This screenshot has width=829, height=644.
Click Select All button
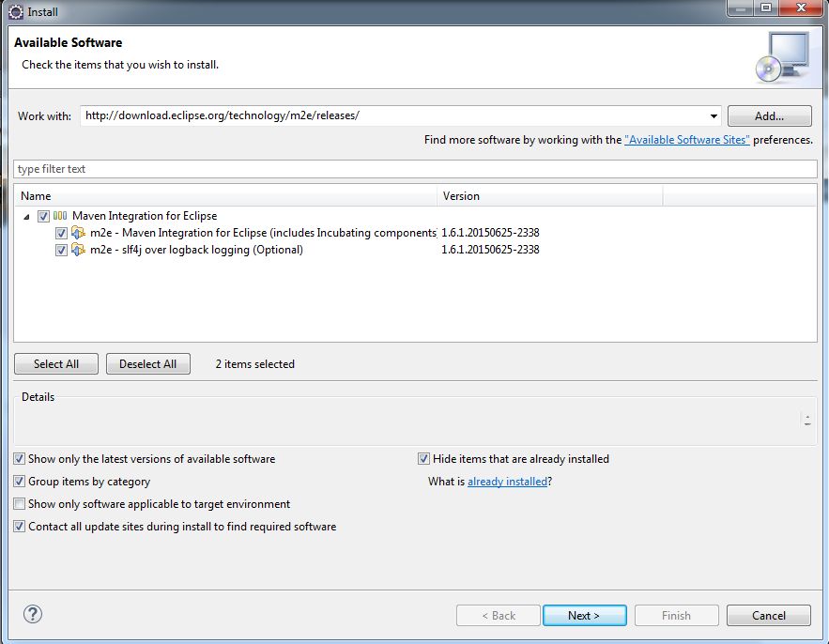point(56,363)
